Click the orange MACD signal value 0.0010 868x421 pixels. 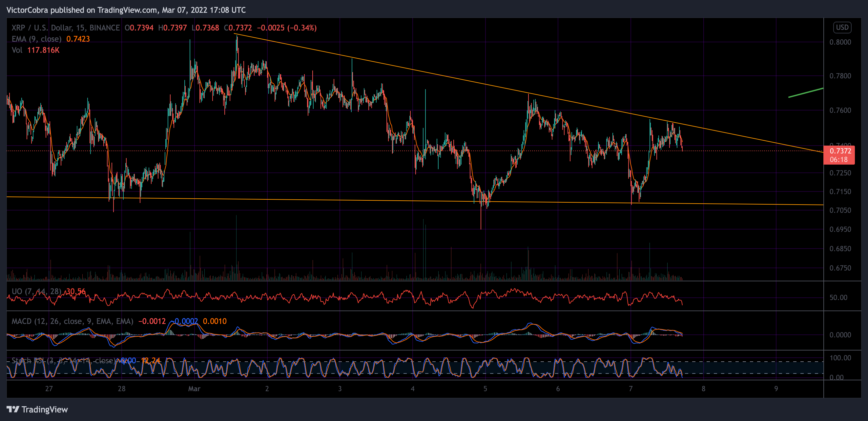pyautogui.click(x=215, y=321)
